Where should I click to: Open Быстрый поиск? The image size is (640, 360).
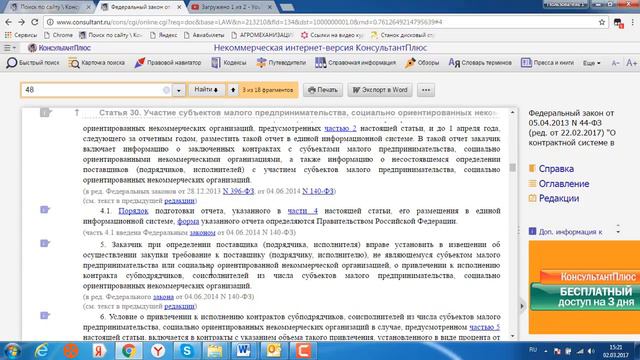click(x=33, y=63)
